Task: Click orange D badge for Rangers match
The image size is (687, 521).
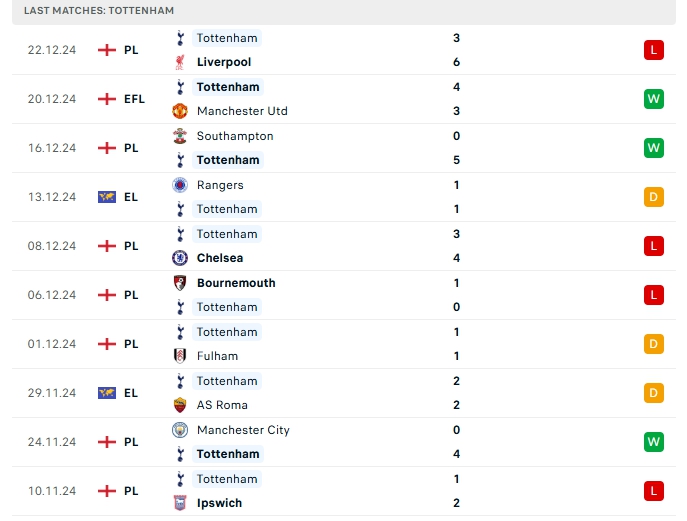Action: pyautogui.click(x=653, y=197)
